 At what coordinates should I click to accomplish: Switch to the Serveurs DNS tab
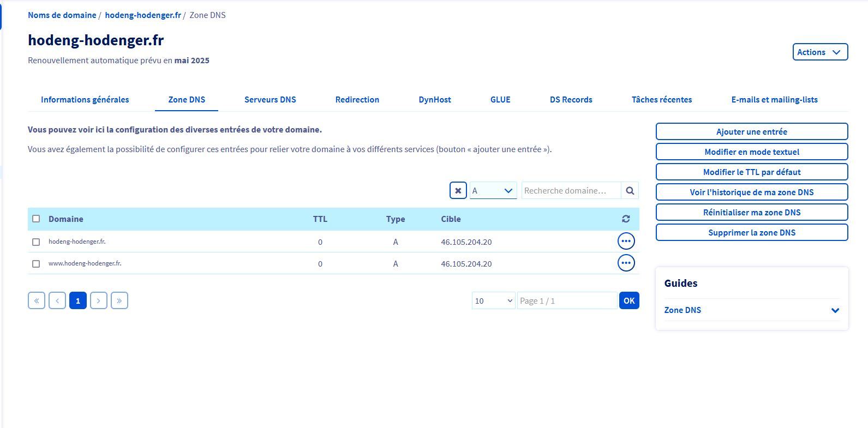(x=270, y=99)
